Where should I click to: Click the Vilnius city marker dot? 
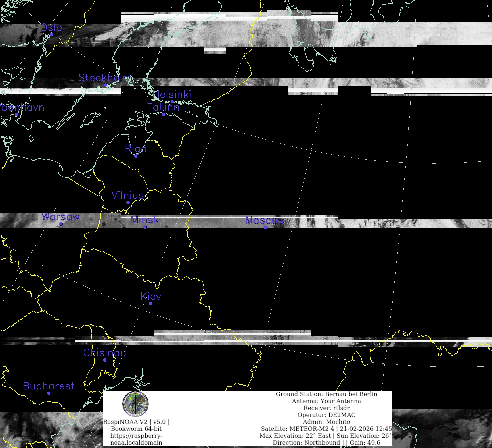coord(128,202)
